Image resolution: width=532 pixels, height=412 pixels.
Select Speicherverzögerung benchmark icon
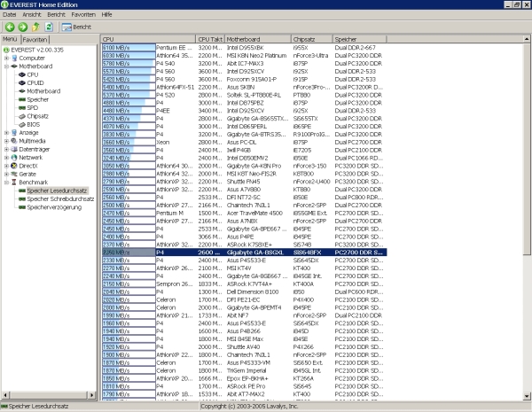[x=22, y=207]
